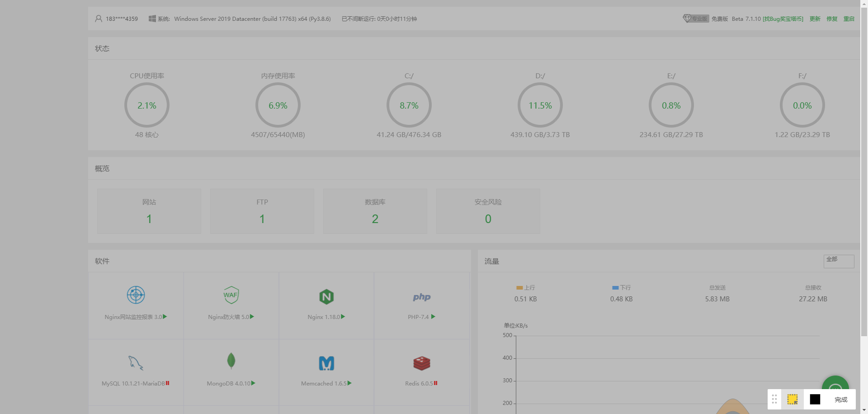Open the 数据库 overview card
The image size is (868, 414).
point(375,211)
